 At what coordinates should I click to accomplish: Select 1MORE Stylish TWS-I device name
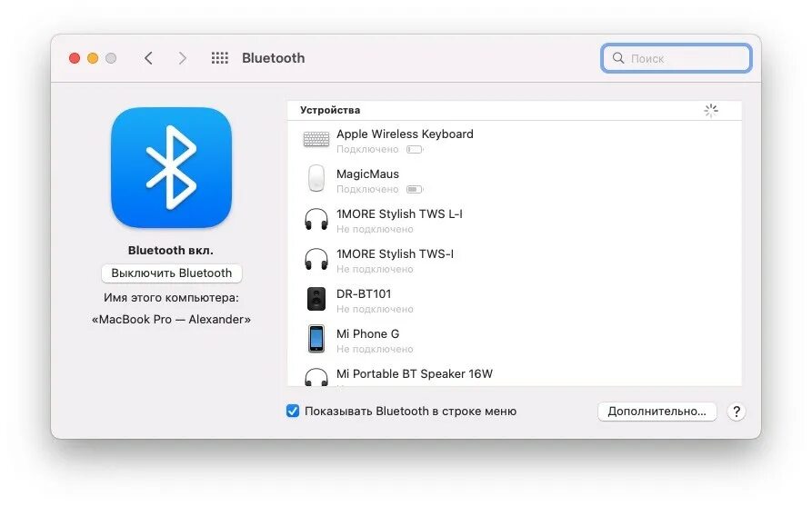click(x=395, y=254)
